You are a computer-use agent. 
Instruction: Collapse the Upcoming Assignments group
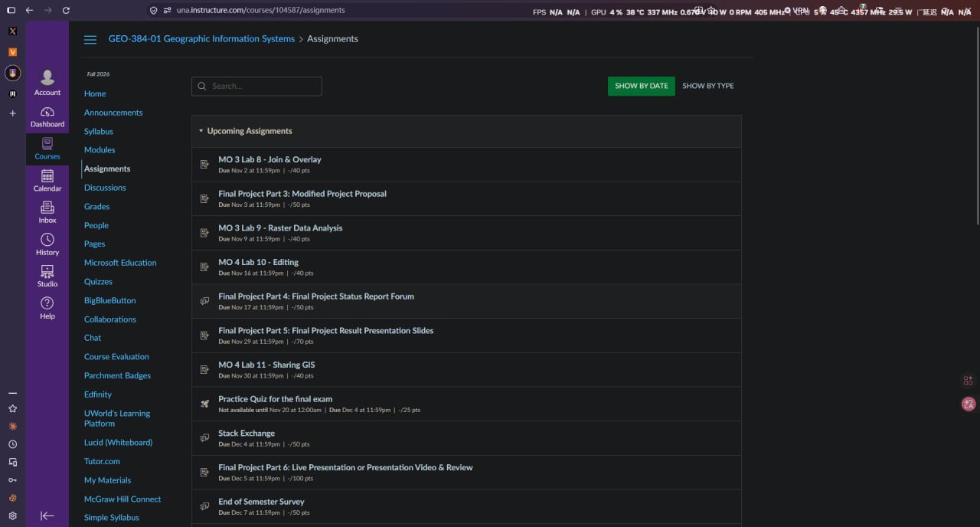pos(201,131)
